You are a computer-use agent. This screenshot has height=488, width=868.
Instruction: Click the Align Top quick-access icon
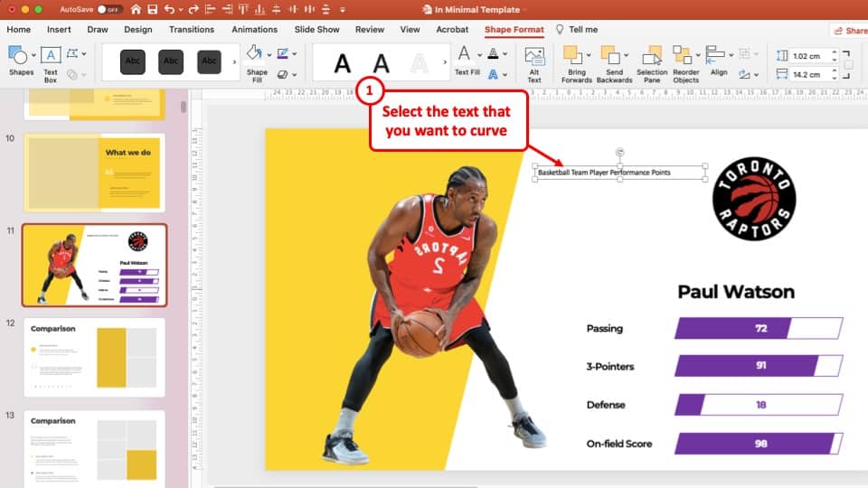click(243, 9)
